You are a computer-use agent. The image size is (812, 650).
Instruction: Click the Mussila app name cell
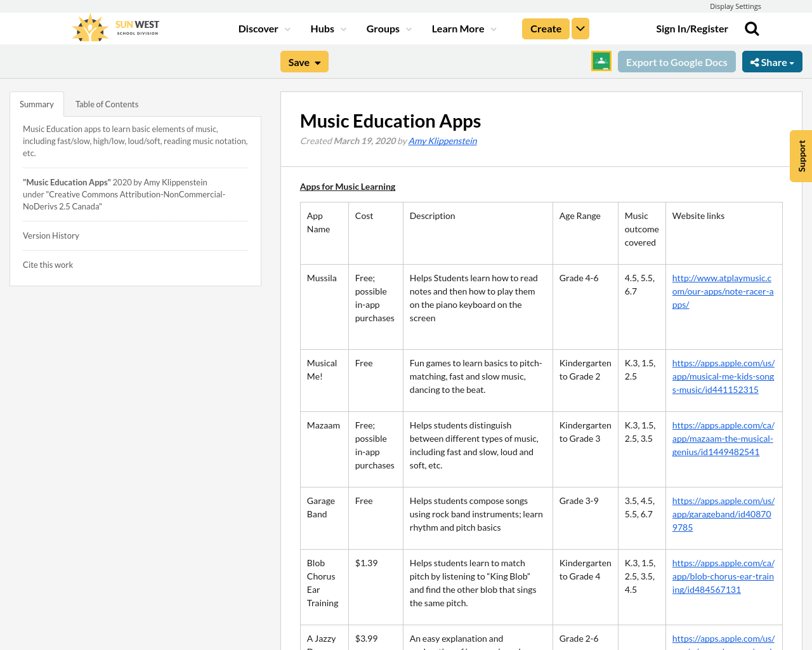coord(324,307)
